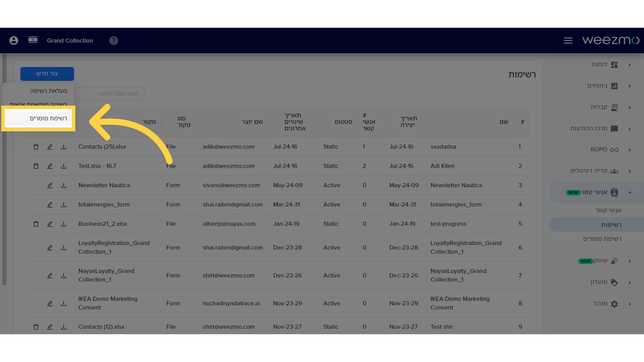The height and width of the screenshot is (362, 644).
Task: Click the user account icon top left
Action: tap(14, 40)
